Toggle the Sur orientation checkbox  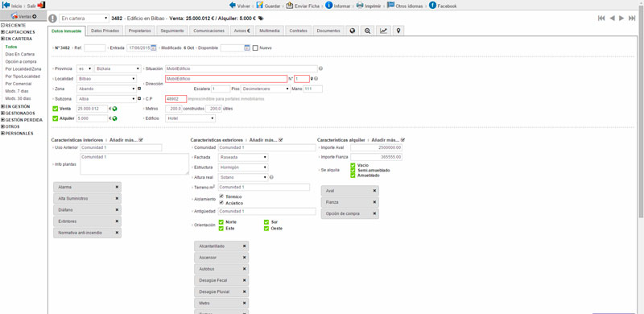tap(266, 222)
